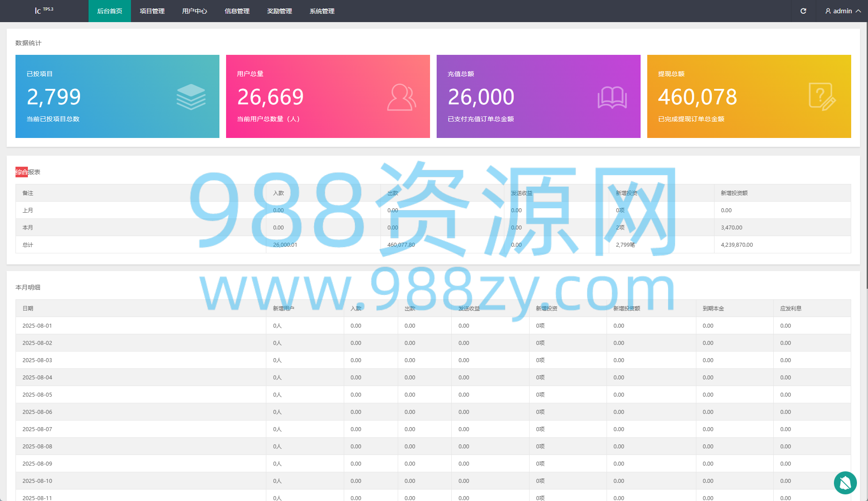Click the admin user avatar icon

(x=828, y=11)
